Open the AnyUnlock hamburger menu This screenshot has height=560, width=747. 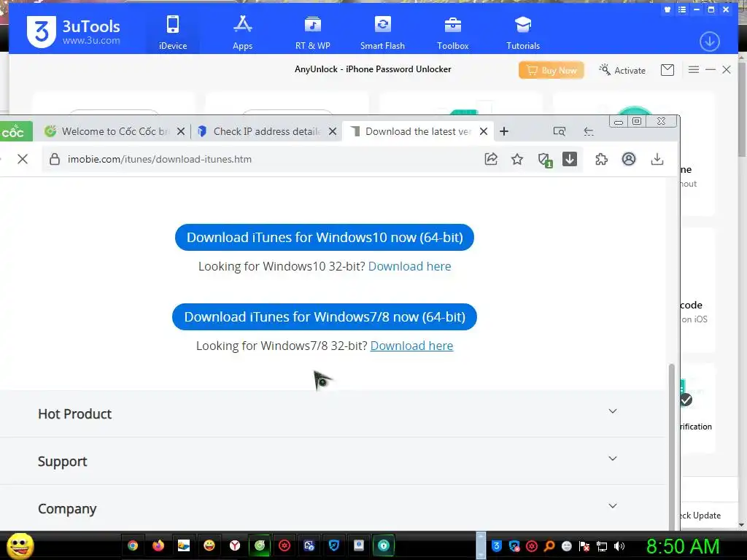(693, 69)
